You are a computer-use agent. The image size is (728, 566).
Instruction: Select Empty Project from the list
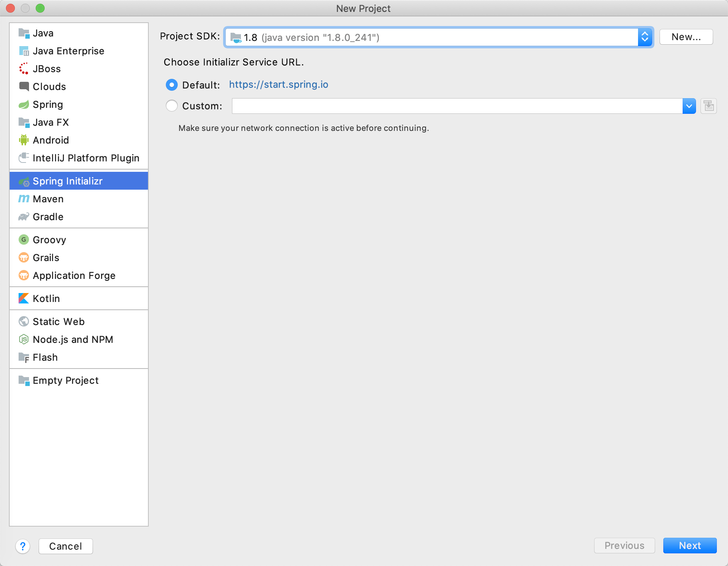65,380
